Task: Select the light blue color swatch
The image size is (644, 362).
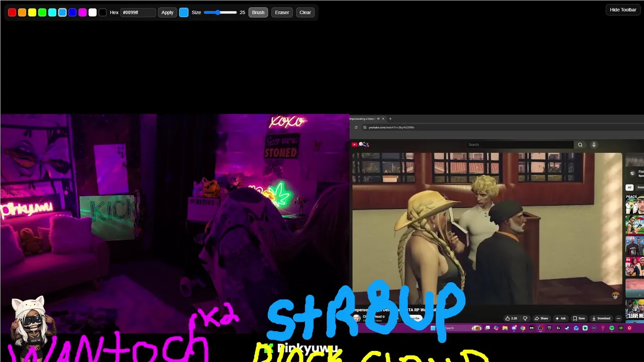Action: point(62,12)
